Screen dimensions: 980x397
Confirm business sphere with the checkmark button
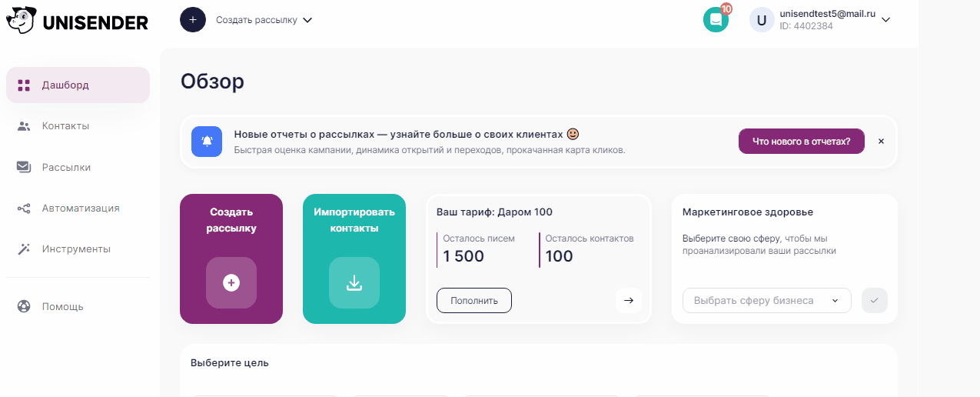(875, 300)
